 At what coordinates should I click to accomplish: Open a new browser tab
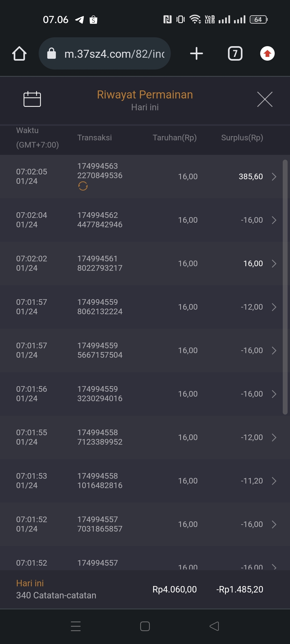pos(196,53)
